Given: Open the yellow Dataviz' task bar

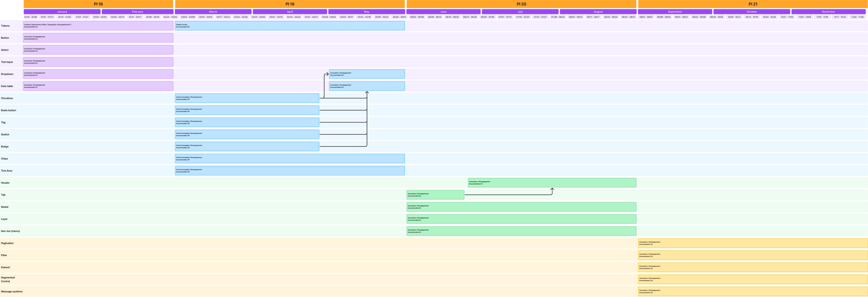Looking at the screenshot, I should [x=753, y=267].
